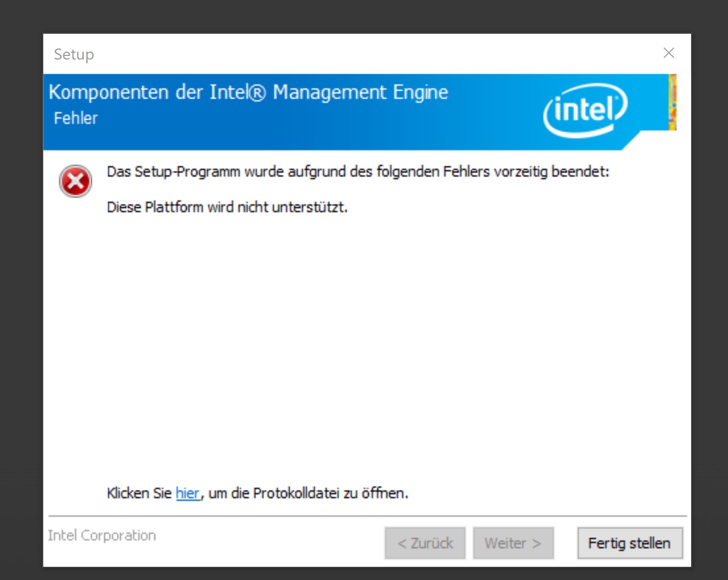Click the 'Intel Corporation' label
728x580 pixels.
(102, 536)
